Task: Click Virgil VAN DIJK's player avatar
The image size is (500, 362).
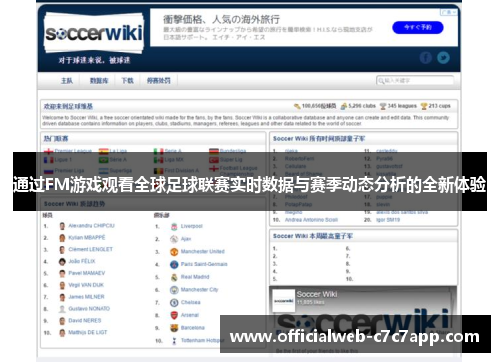Action: tap(62, 285)
